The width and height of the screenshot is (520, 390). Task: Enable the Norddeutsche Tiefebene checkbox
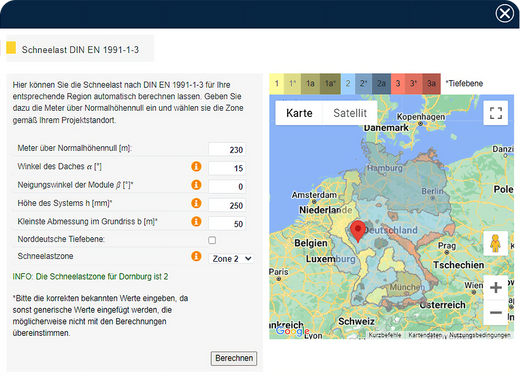(x=212, y=240)
